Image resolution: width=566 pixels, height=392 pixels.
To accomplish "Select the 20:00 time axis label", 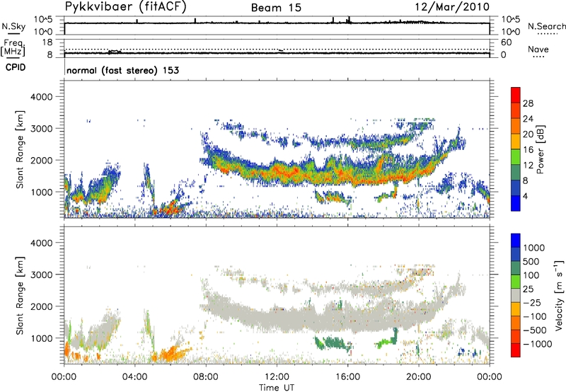I will pos(419,377).
